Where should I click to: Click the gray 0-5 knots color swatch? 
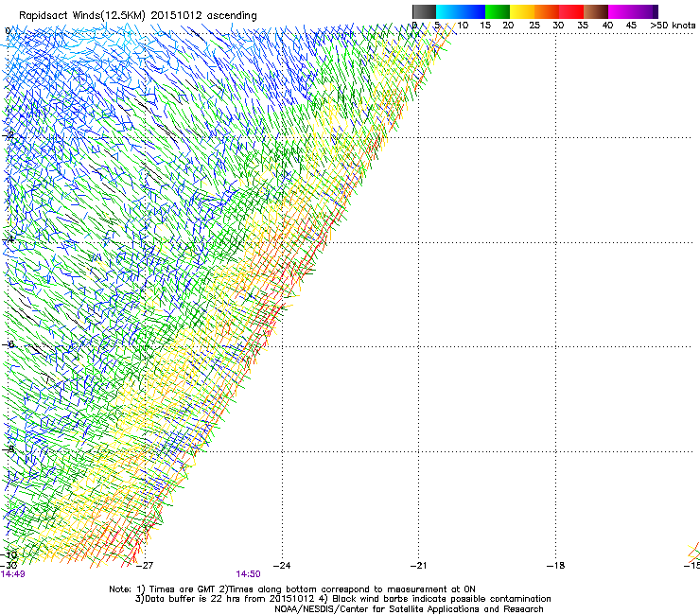424,11
